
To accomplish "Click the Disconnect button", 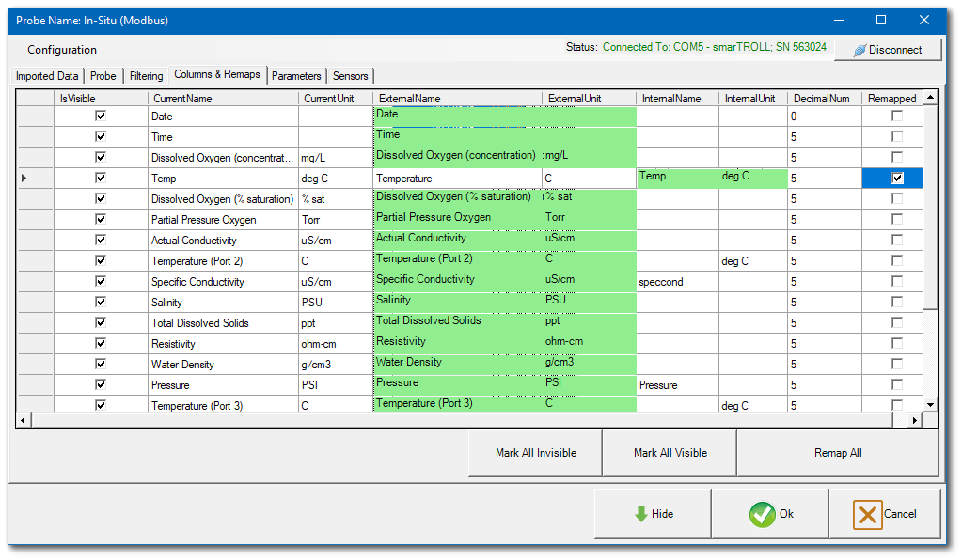I will (x=888, y=50).
